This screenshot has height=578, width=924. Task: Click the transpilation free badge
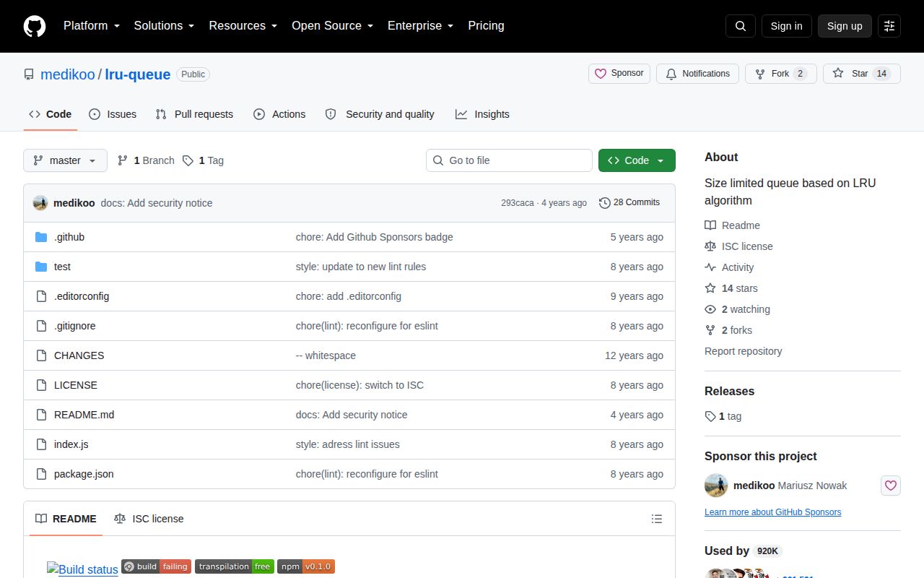235,566
